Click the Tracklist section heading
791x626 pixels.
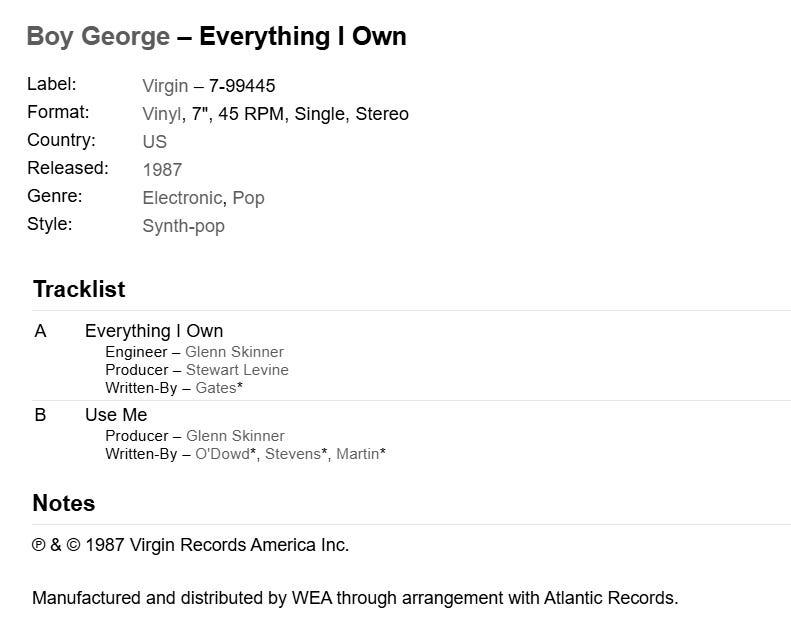[79, 290]
